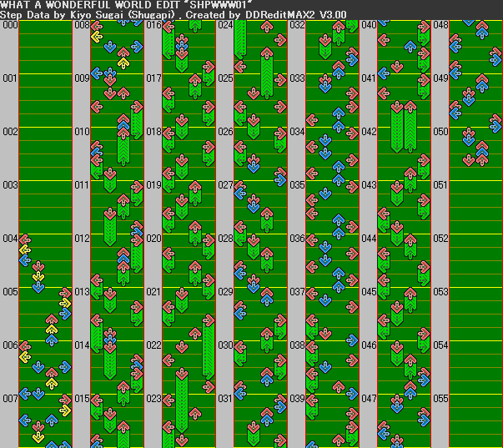Click the red left arrow at measure 023
Screen dimensions: 503x448
169,400
